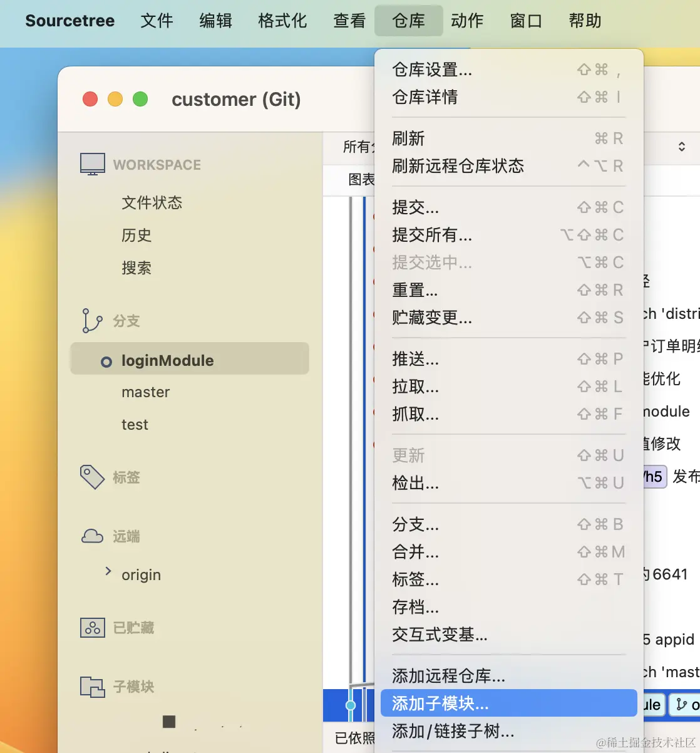Select 重置... menu item
This screenshot has height=753, width=700.
508,290
